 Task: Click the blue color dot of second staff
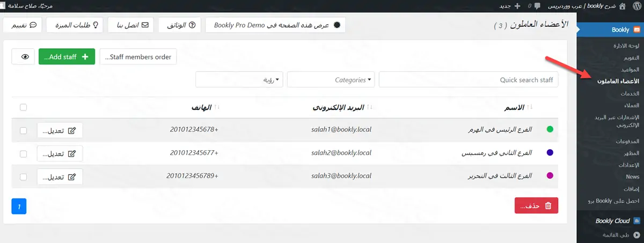point(549,153)
